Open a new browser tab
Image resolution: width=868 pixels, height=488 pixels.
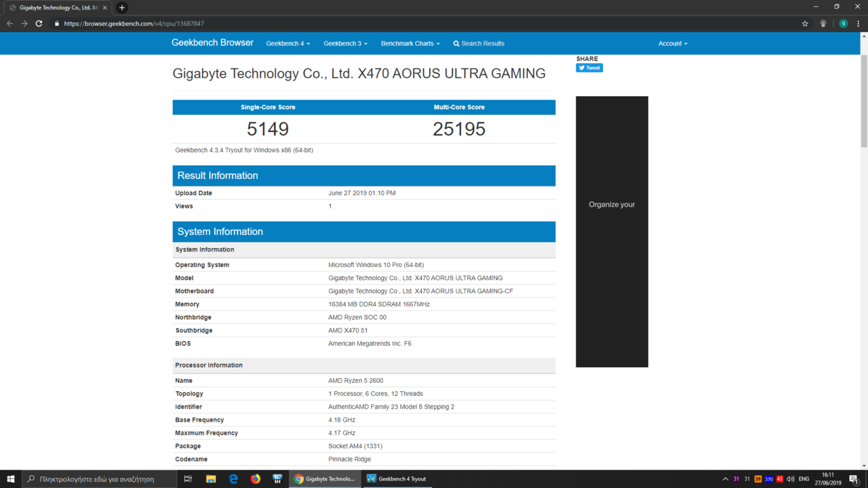[x=122, y=7]
